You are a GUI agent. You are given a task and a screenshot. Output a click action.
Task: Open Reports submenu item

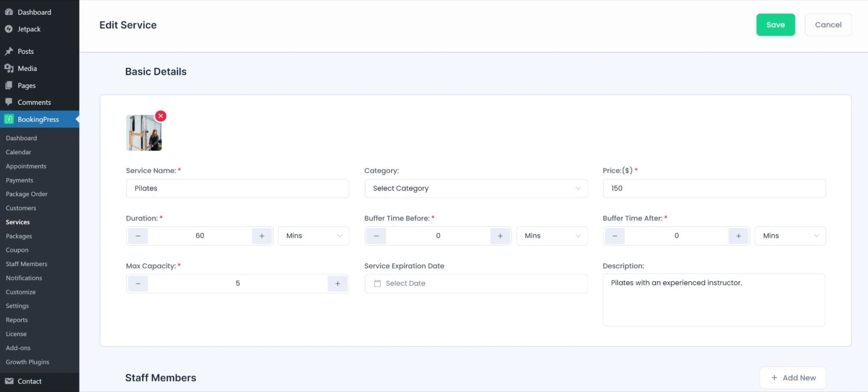click(x=17, y=320)
